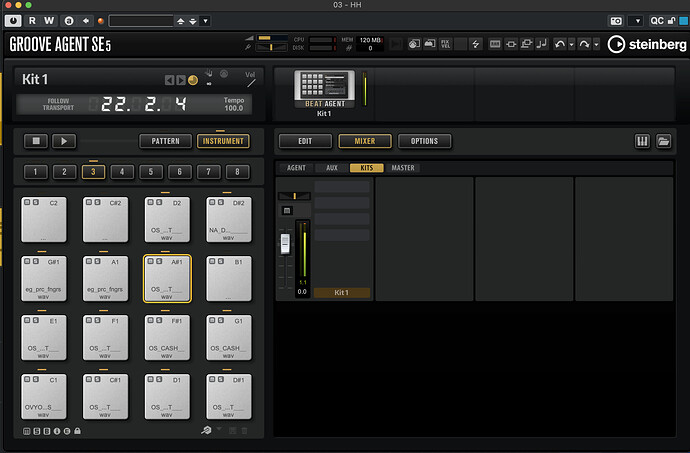Switch pads to Instrument mode
This screenshot has width=690, height=453.
(x=223, y=141)
